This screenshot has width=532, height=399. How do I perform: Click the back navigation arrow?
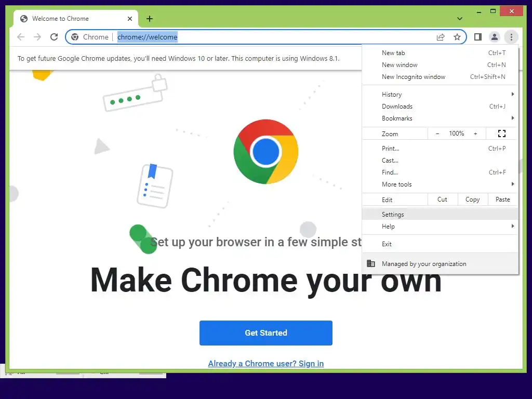[21, 37]
